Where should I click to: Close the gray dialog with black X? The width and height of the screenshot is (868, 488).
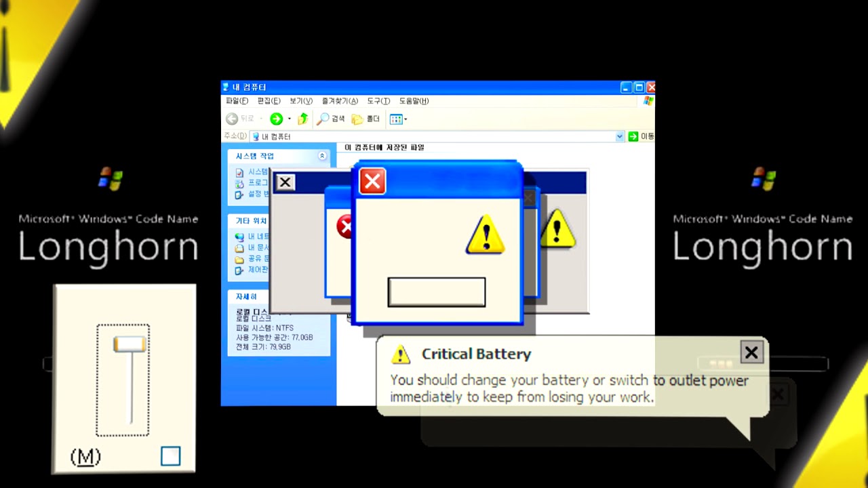coord(285,182)
